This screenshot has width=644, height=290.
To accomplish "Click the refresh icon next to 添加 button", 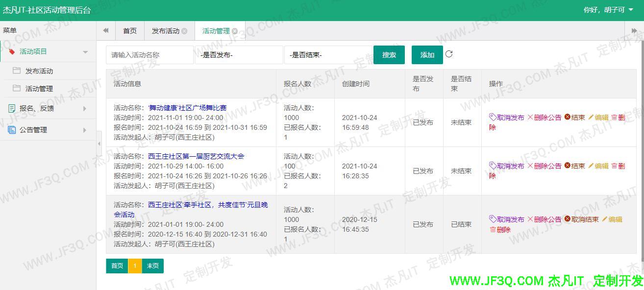I will 449,55.
